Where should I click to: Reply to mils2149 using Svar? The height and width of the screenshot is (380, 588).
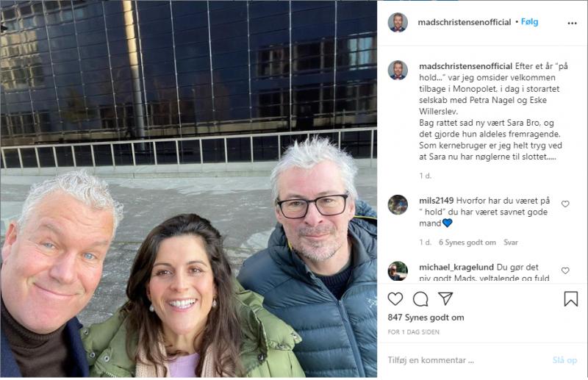pos(510,243)
